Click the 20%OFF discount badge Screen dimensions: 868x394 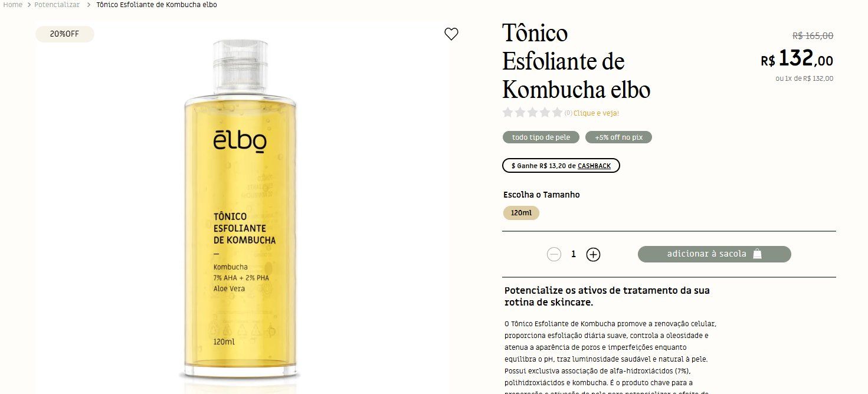(x=64, y=34)
